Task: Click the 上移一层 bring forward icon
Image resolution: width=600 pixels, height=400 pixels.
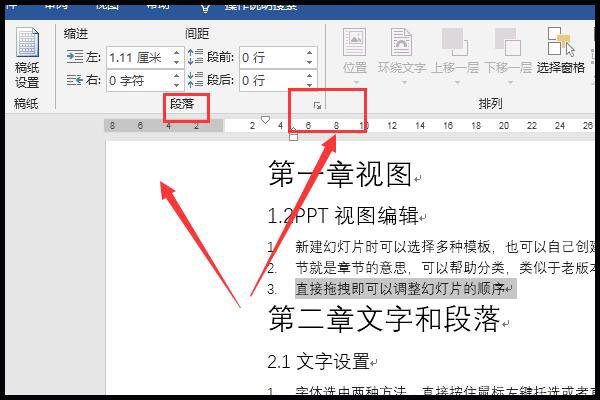Action: coord(455,41)
